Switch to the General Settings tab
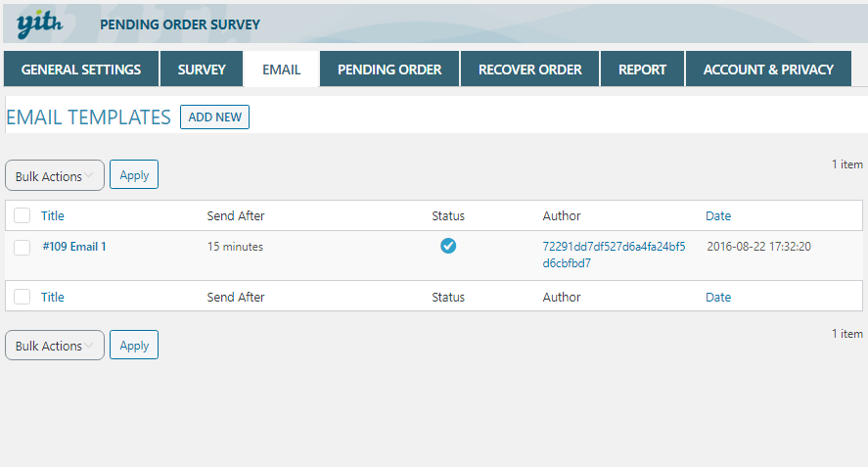The image size is (868, 467). 81,70
